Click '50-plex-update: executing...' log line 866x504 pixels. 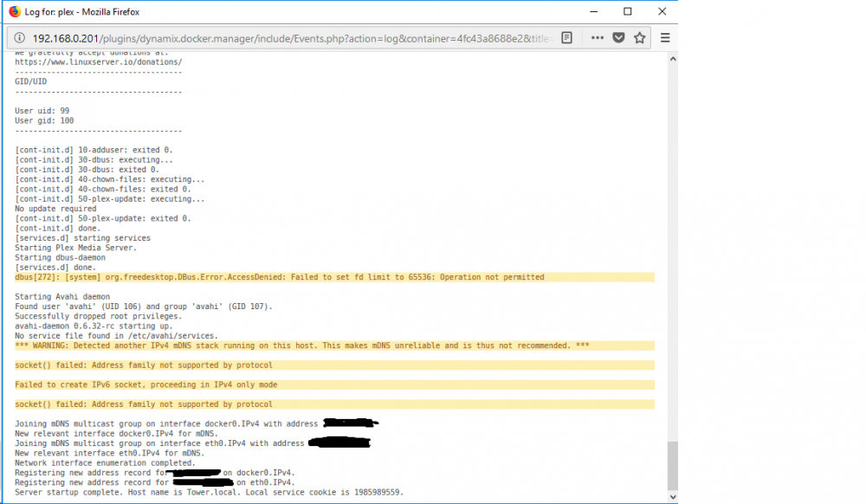(x=110, y=199)
